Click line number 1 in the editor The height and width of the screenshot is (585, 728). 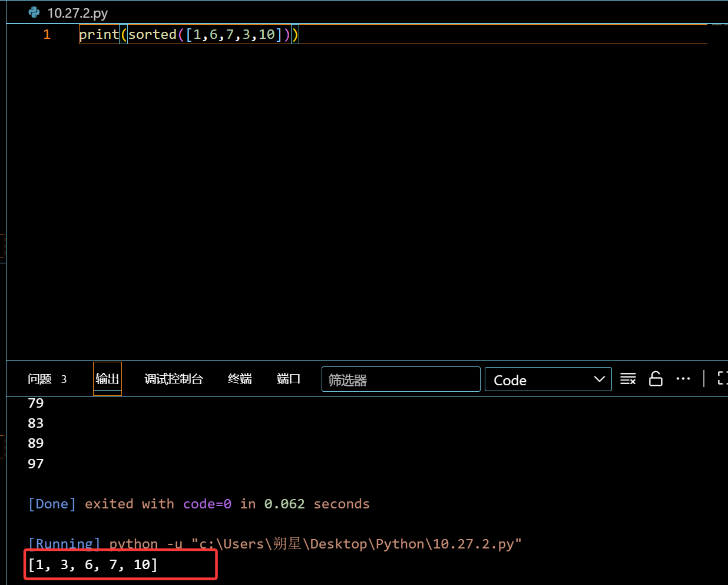coord(47,34)
